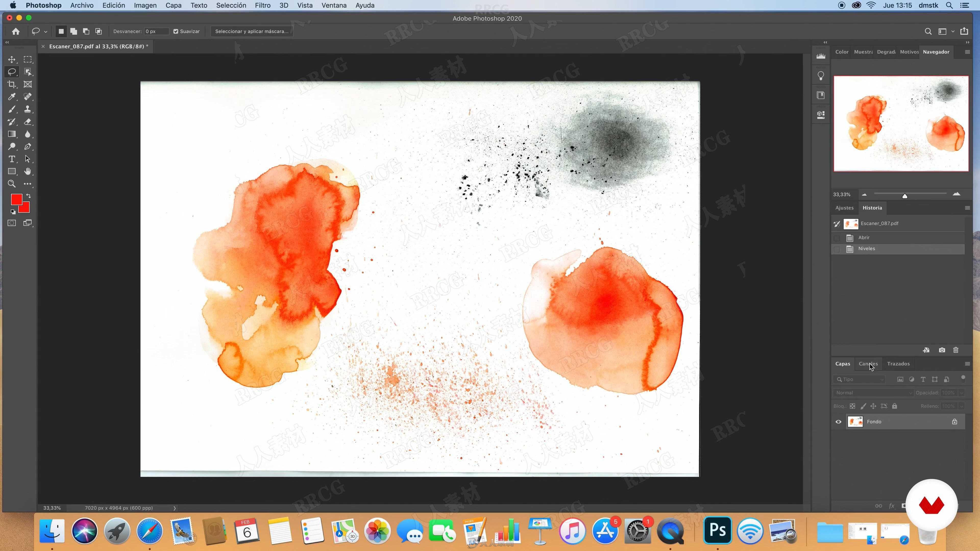
Task: Select the Frame tool
Action: point(28,84)
